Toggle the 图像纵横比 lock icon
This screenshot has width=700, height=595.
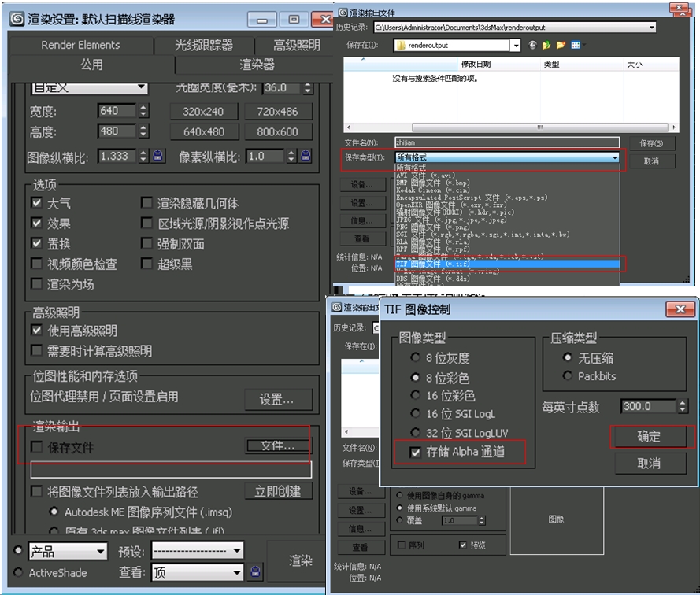pos(158,156)
